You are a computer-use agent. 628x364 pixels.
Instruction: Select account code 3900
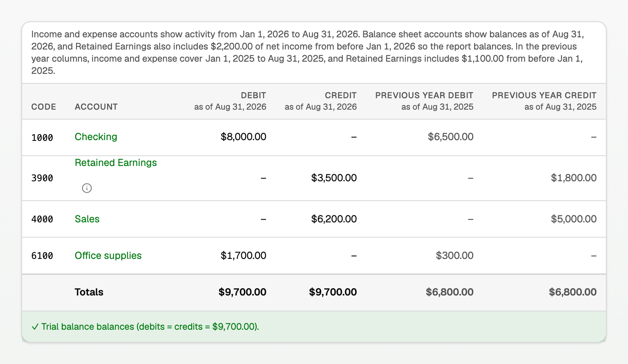pos(42,178)
